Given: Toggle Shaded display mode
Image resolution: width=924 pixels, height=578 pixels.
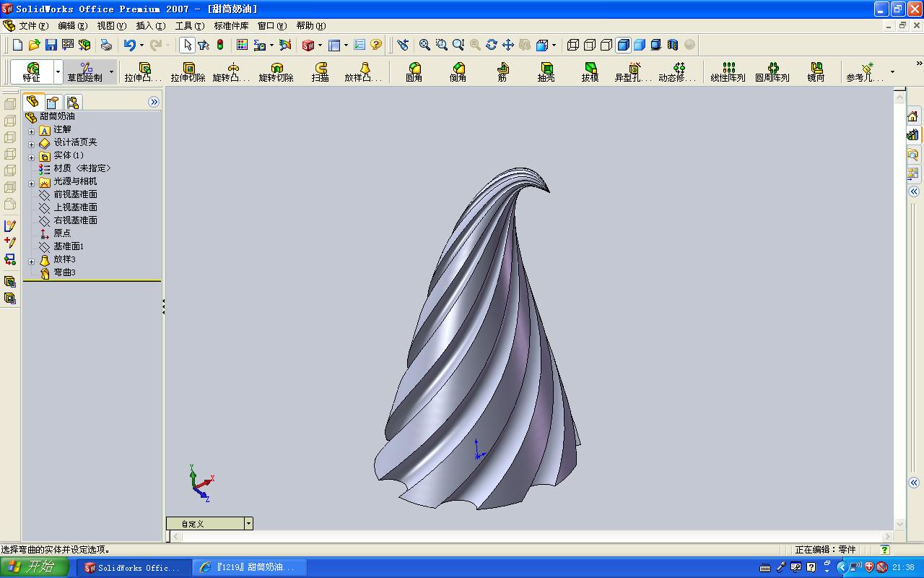Looking at the screenshot, I should [x=640, y=45].
